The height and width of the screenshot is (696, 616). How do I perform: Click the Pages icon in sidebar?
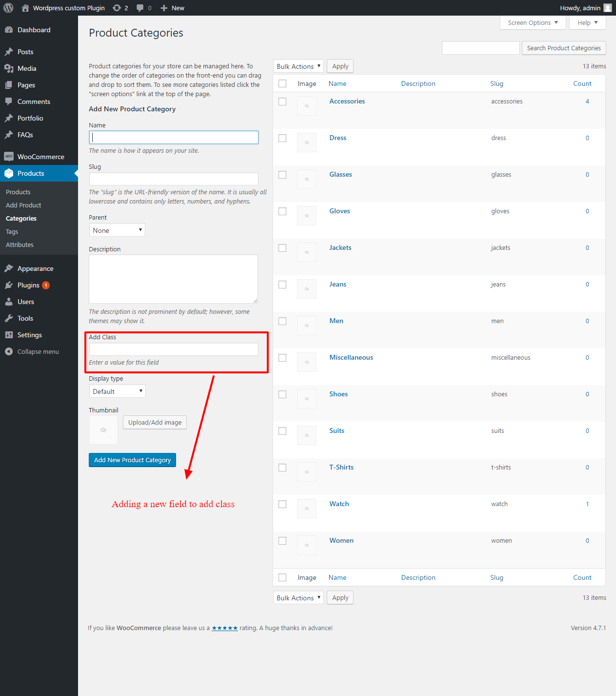(x=9, y=85)
